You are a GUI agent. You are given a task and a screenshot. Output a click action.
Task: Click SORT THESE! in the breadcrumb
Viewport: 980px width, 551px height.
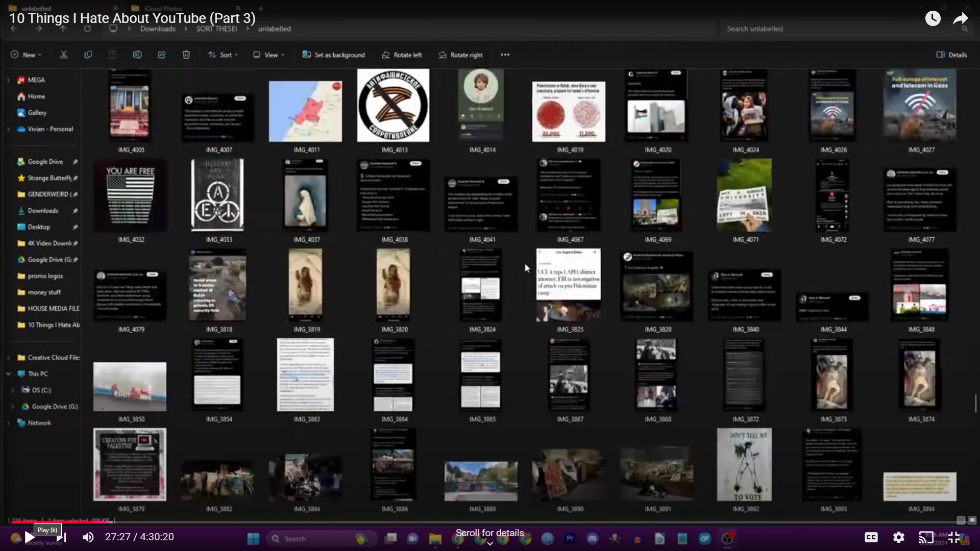click(216, 29)
